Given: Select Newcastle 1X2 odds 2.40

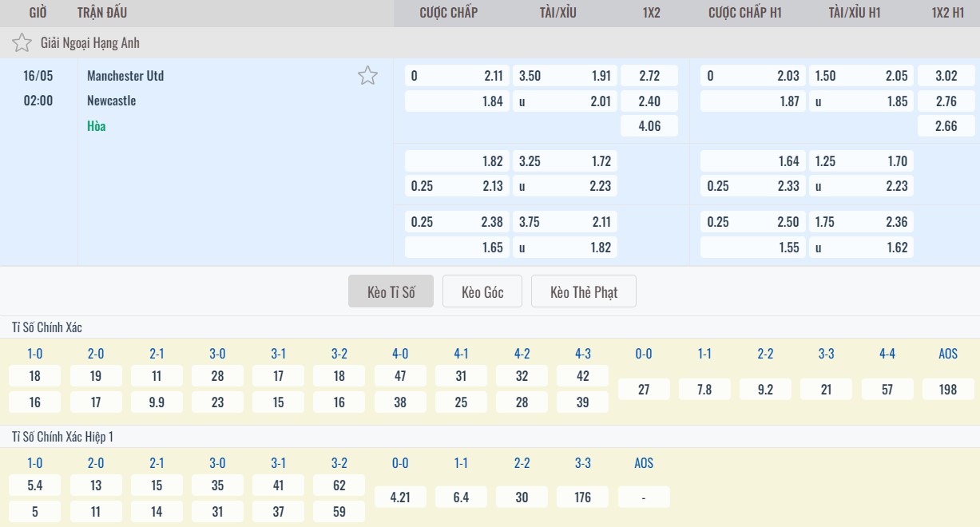Looking at the screenshot, I should 649,101.
